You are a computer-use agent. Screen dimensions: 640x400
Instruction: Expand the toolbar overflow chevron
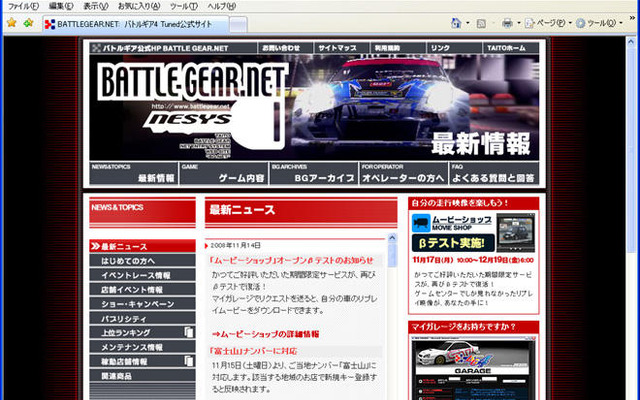(x=632, y=19)
